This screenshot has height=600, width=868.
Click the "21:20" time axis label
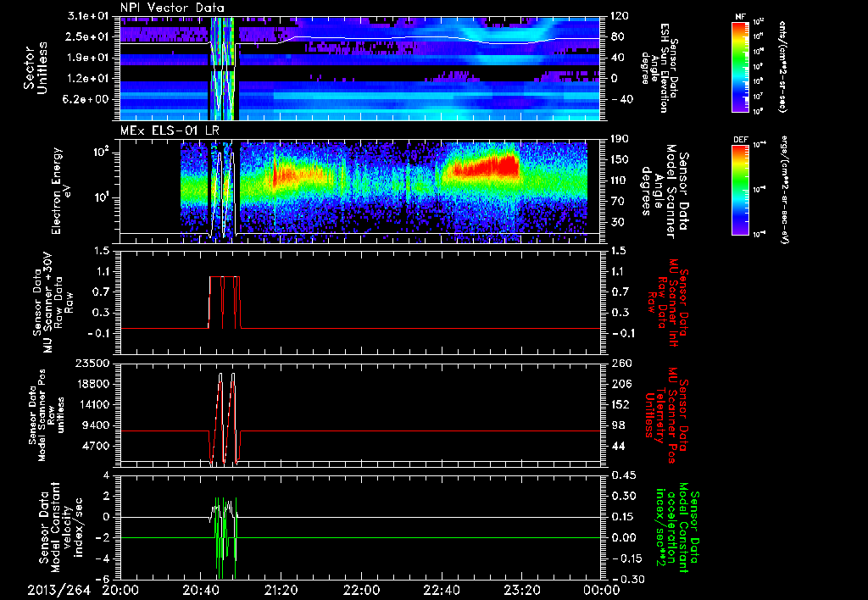point(281,591)
